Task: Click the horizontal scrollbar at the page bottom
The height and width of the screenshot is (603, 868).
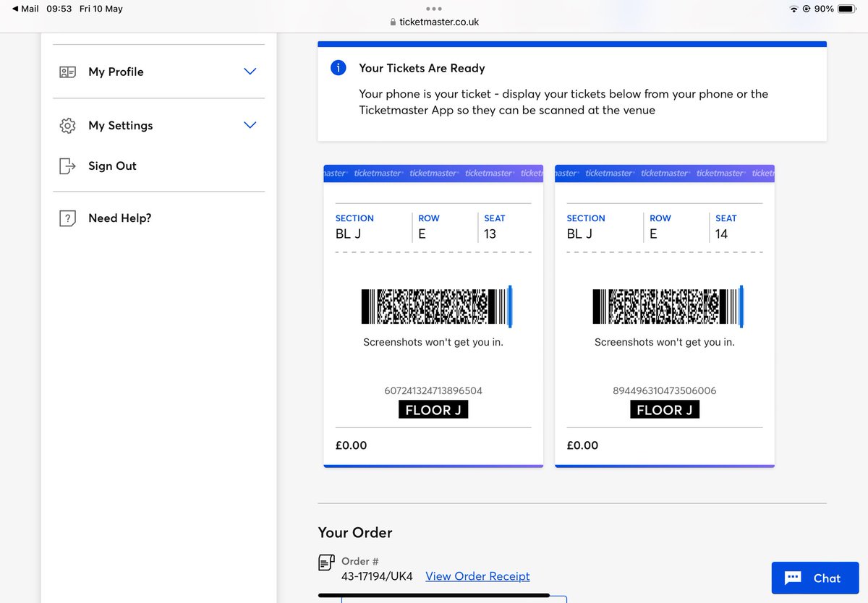Action: tap(434, 596)
